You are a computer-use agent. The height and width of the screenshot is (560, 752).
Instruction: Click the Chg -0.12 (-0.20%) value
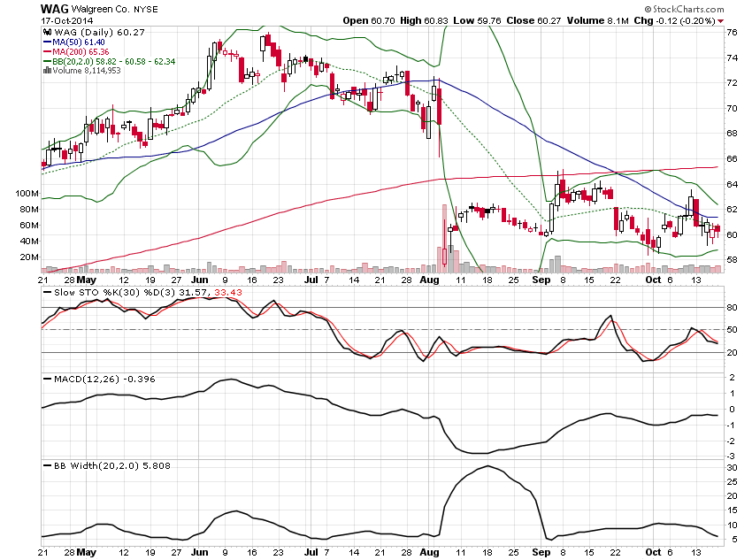pos(674,20)
